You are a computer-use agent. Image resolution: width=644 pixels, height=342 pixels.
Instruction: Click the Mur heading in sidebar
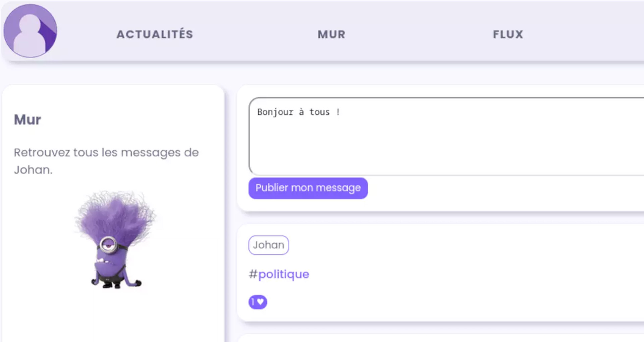point(28,120)
